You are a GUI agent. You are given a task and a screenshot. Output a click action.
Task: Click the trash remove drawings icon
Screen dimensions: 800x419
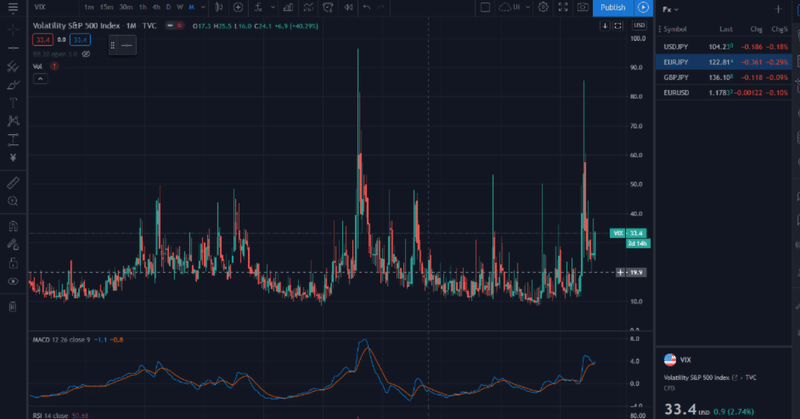13,306
